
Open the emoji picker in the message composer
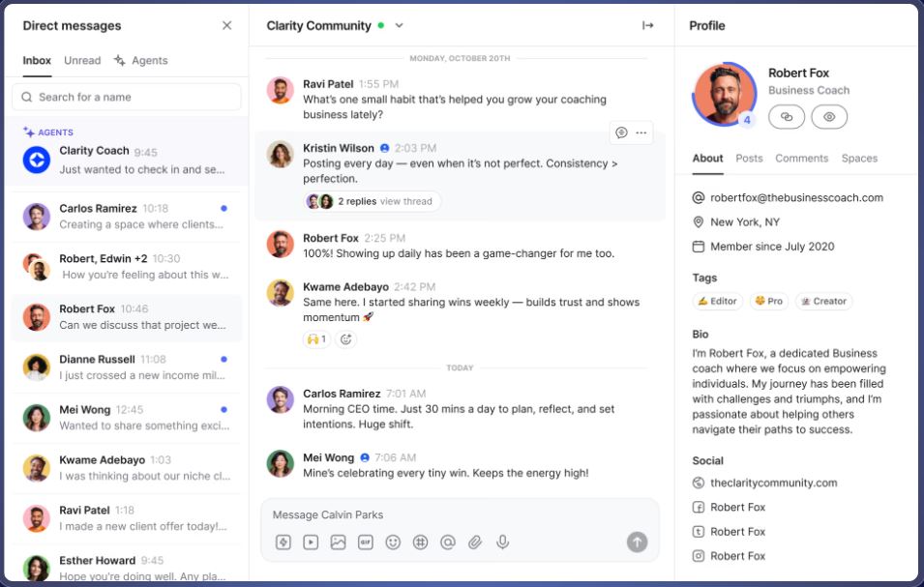pyautogui.click(x=393, y=542)
